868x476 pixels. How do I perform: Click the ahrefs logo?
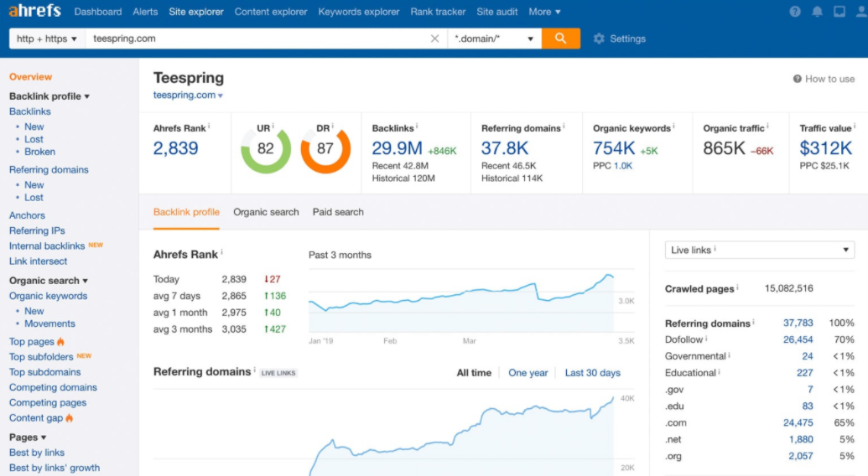coord(35,11)
